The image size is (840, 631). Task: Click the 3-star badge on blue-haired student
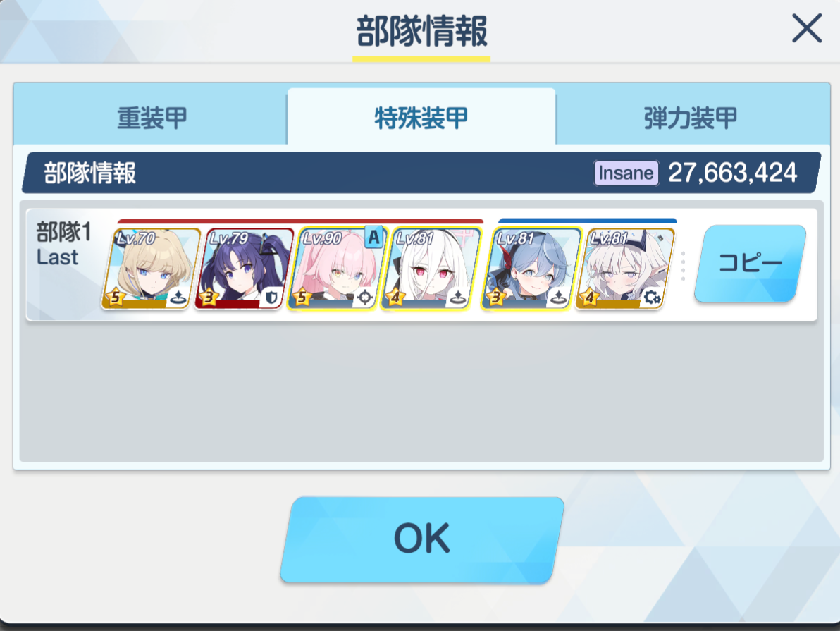click(495, 297)
